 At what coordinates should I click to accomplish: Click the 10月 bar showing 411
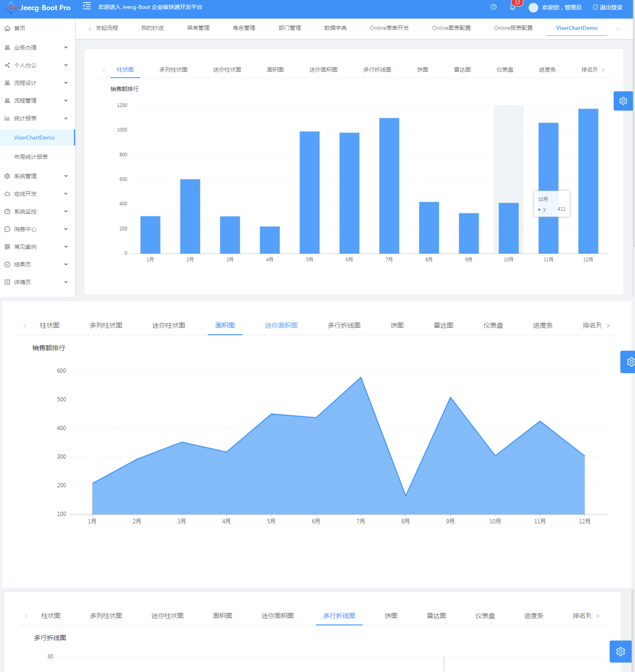509,228
